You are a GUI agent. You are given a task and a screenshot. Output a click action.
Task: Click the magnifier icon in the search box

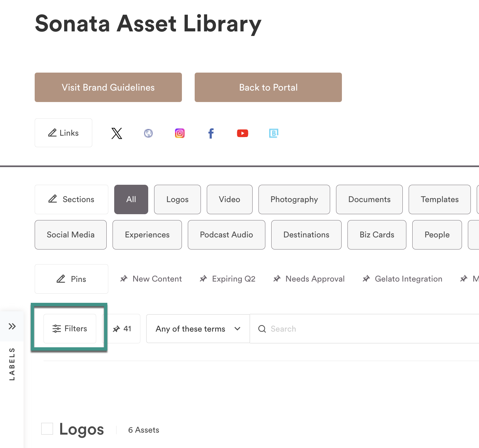pyautogui.click(x=262, y=329)
